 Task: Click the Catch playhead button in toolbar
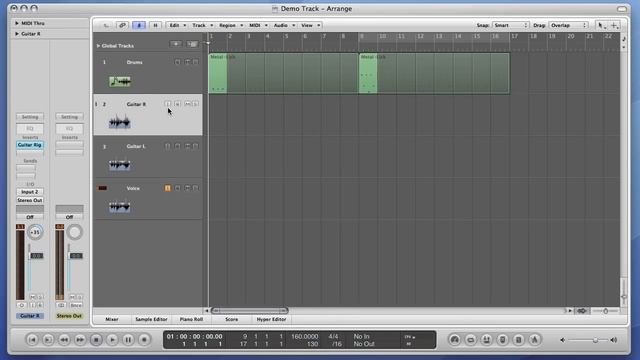pos(106,25)
